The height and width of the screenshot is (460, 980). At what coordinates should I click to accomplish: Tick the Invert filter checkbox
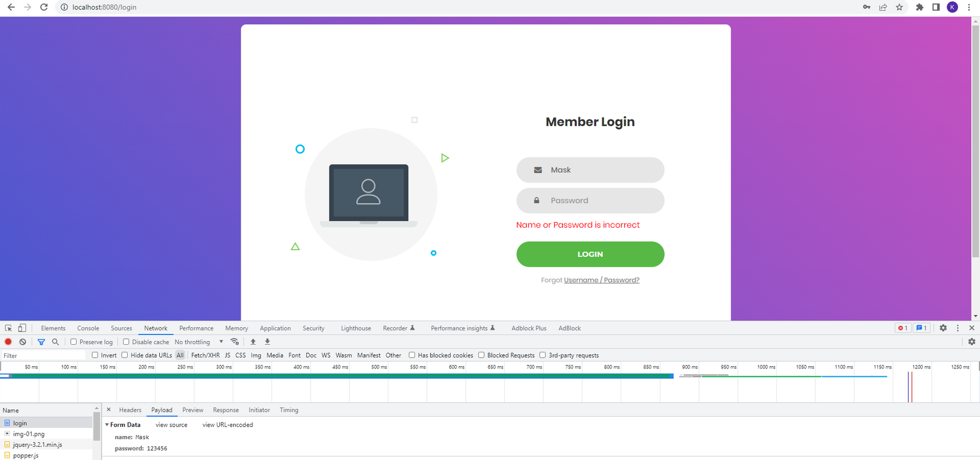pos(95,355)
